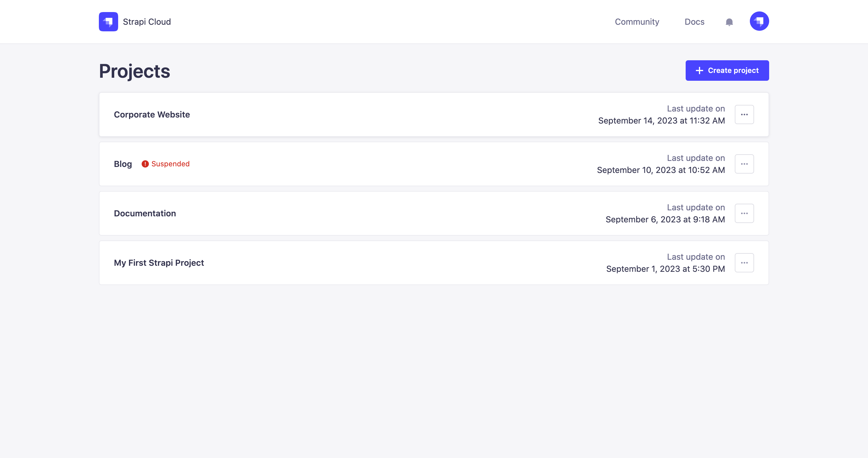Select the Documentation project card
This screenshot has width=868, height=458.
(x=145, y=213)
